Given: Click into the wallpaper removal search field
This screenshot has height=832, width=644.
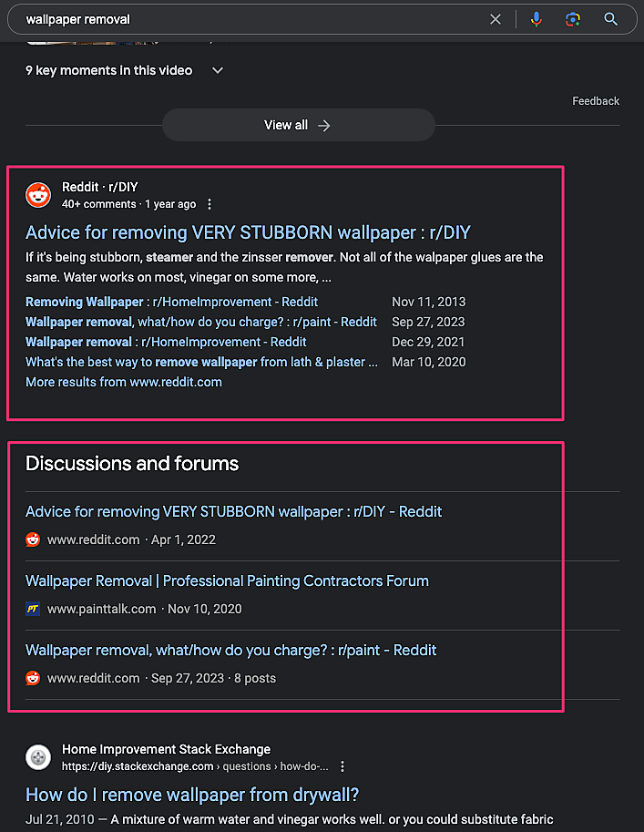Looking at the screenshot, I should click(246, 19).
